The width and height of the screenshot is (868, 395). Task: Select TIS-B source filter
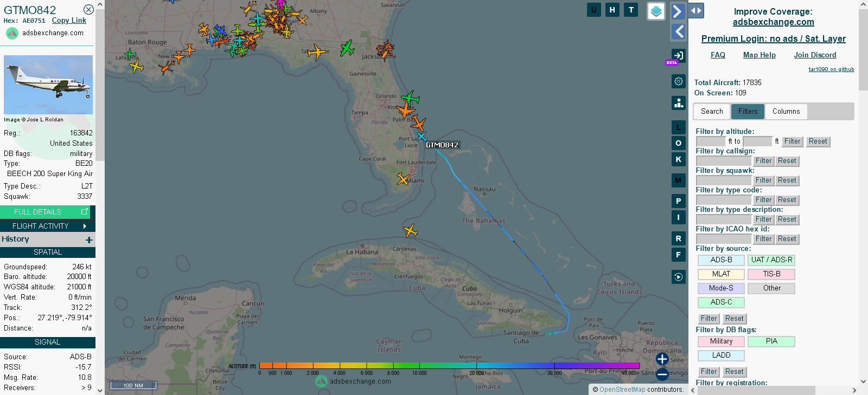(x=771, y=274)
